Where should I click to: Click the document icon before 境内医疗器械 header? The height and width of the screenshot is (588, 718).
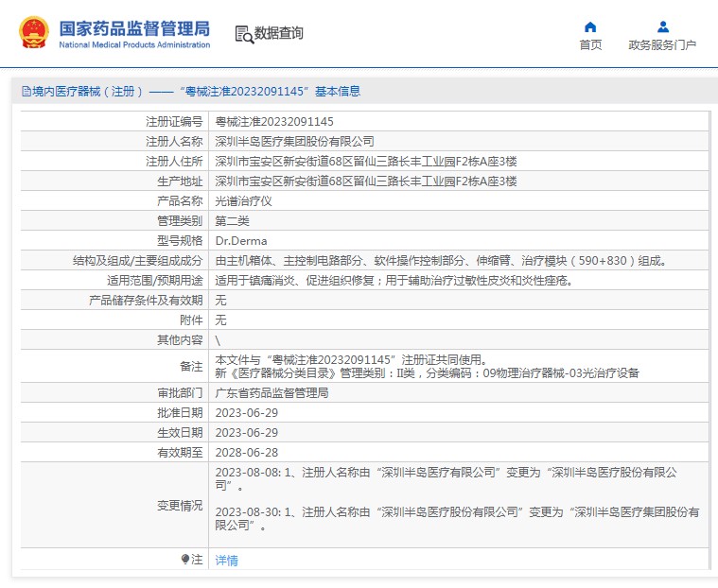coord(26,92)
